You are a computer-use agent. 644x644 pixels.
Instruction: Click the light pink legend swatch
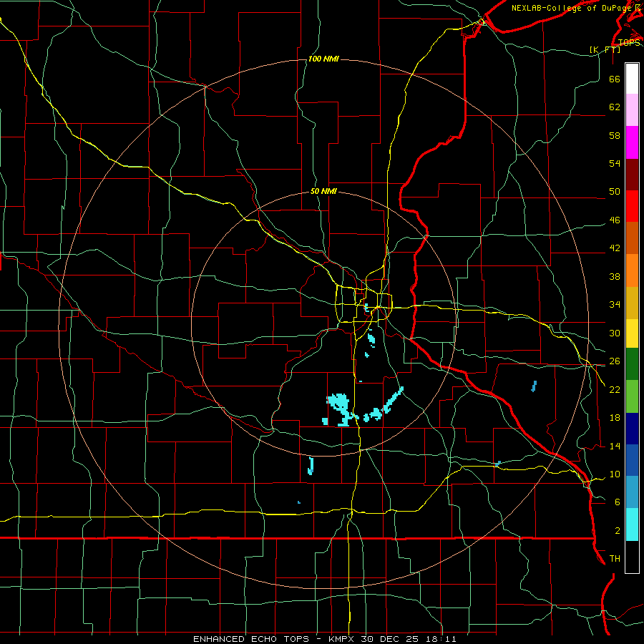[632, 110]
